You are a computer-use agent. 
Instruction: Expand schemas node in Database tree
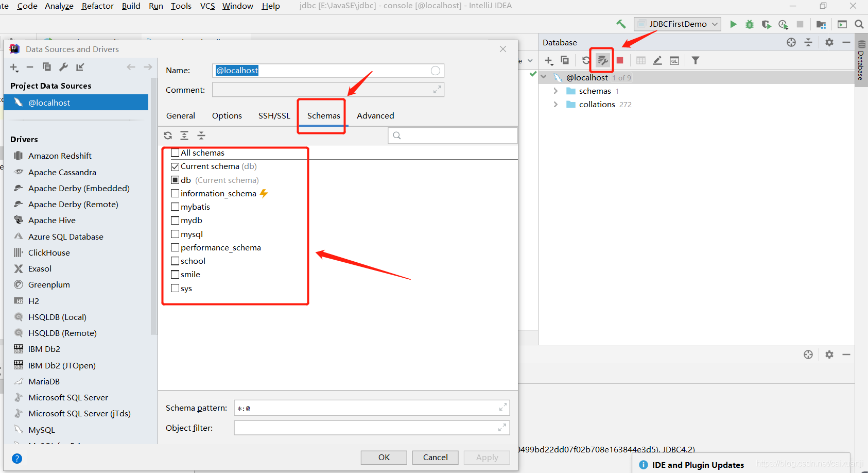pos(555,91)
